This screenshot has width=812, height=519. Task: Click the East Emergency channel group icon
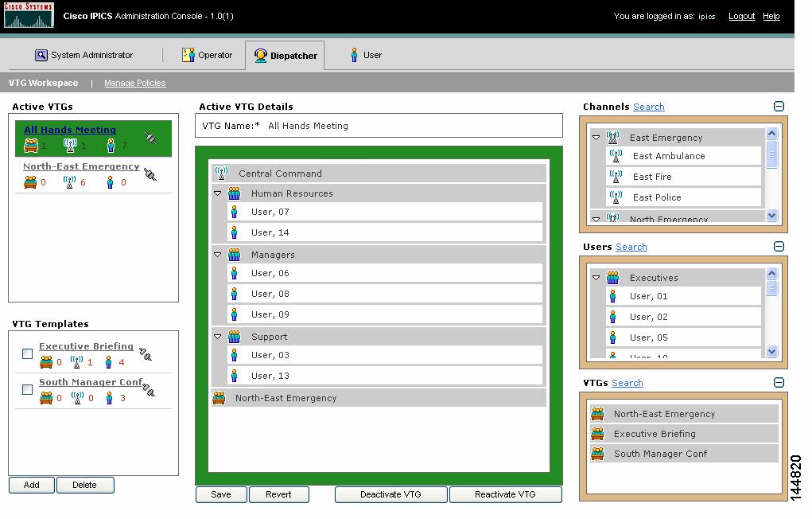point(612,138)
